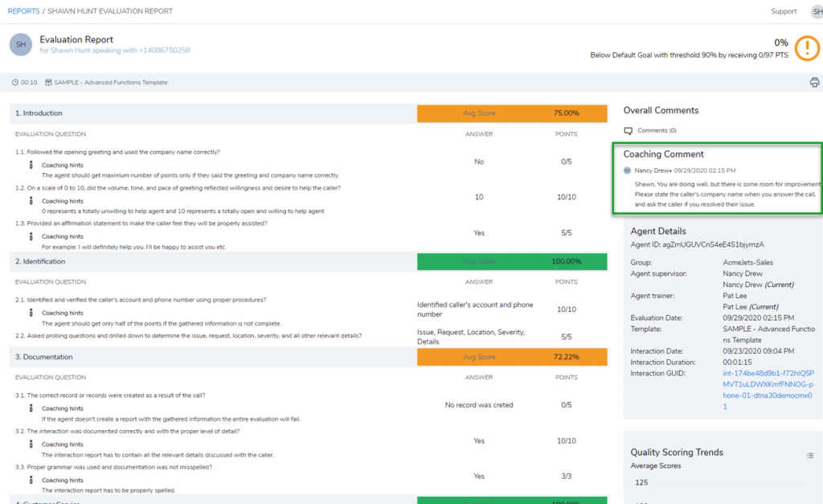This screenshot has width=823, height=504.
Task: Click the SH avatar beside Evaluation Report title
Action: coord(20,44)
